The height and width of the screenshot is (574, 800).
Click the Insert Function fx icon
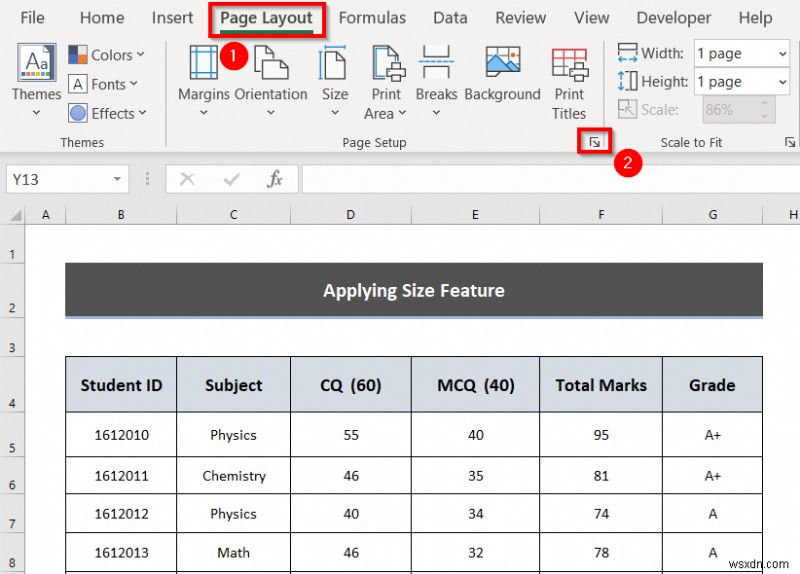point(274,179)
